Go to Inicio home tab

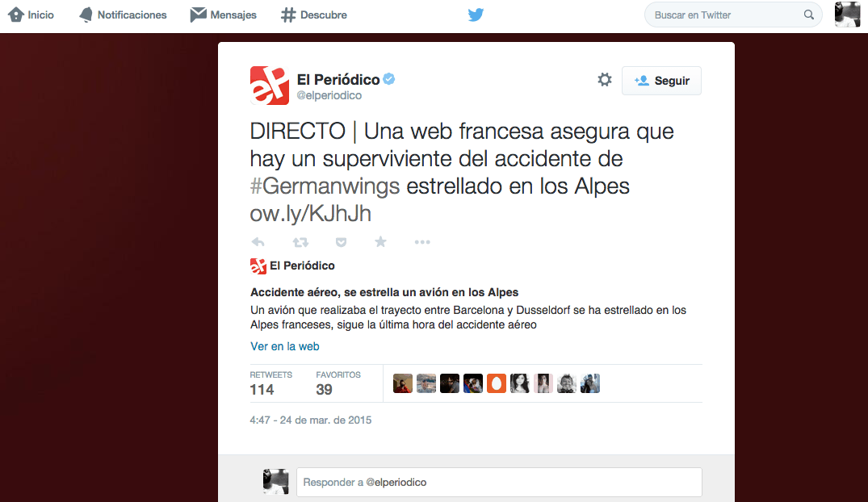click(x=31, y=15)
